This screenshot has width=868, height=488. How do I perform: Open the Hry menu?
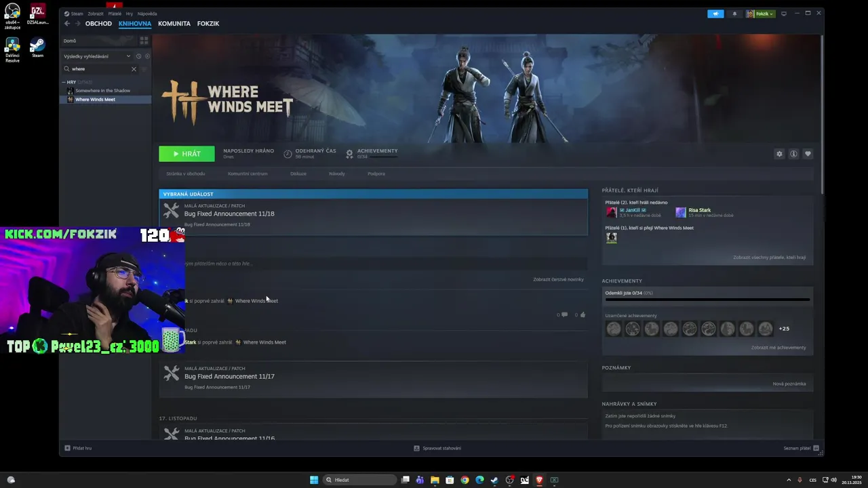[130, 14]
